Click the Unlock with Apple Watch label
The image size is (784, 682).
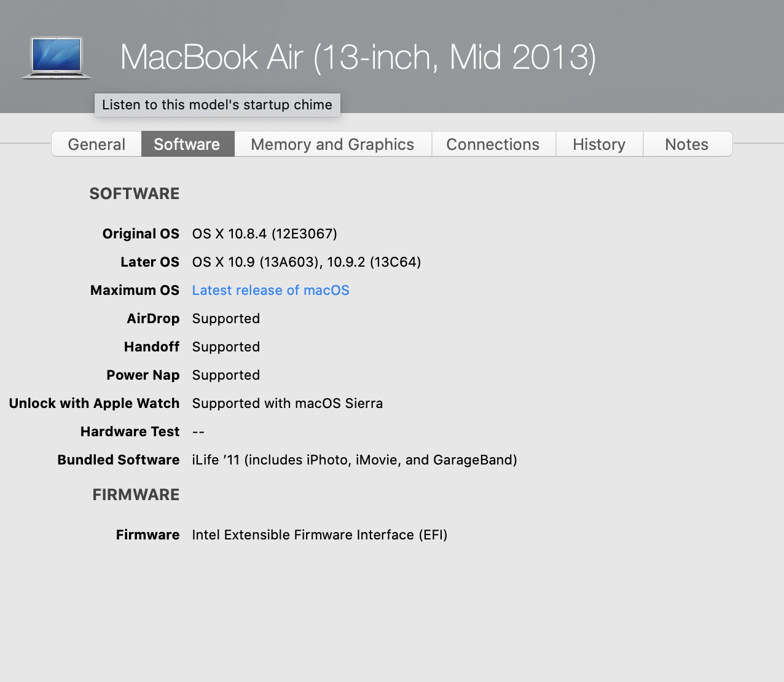tap(94, 403)
